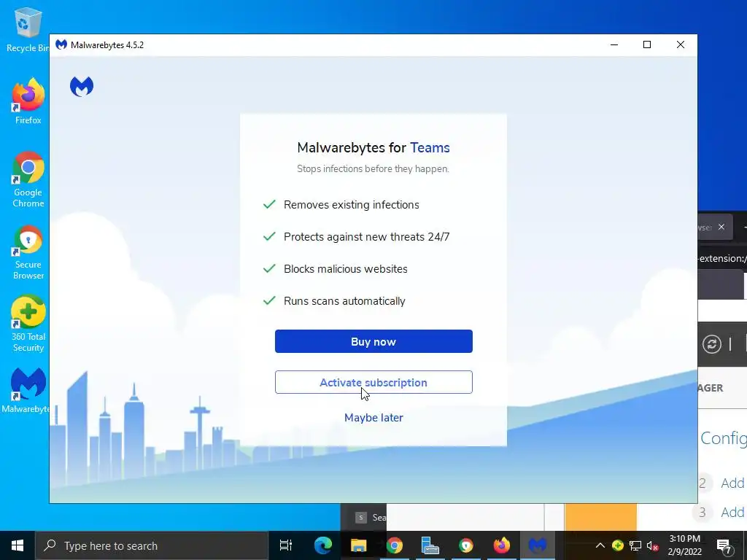Click the refresh icon in the background window

coord(712,344)
